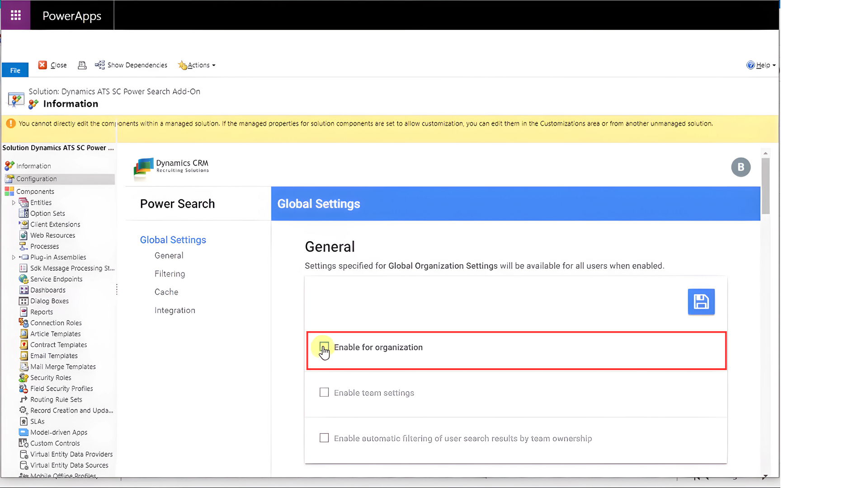The width and height of the screenshot is (868, 488).
Task: Click the B user avatar circle
Action: pyautogui.click(x=741, y=167)
